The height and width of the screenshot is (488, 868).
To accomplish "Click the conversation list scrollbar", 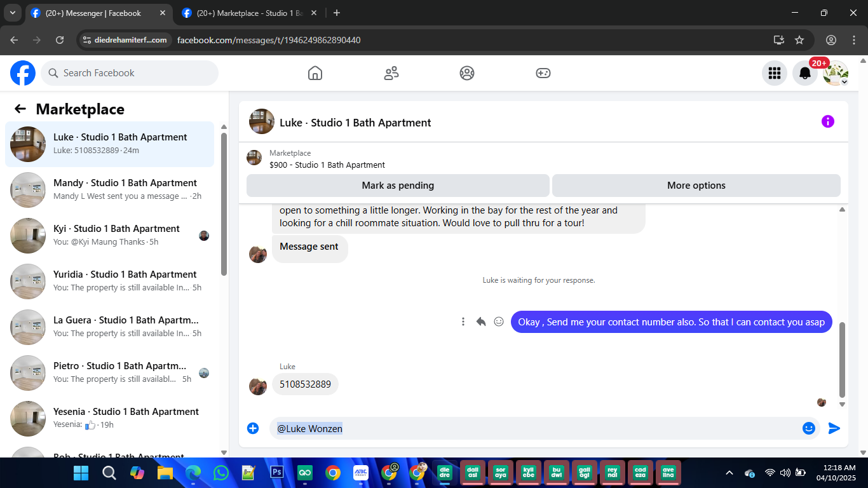I will coord(224,203).
